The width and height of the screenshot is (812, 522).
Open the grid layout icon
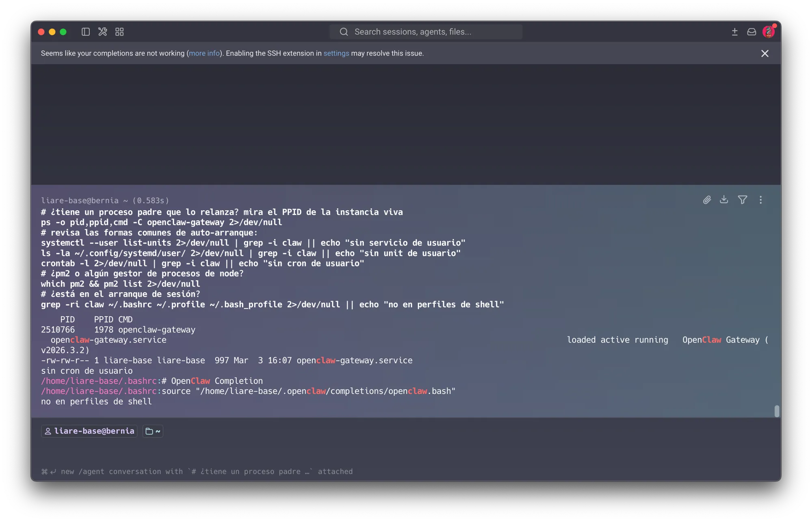pos(119,32)
